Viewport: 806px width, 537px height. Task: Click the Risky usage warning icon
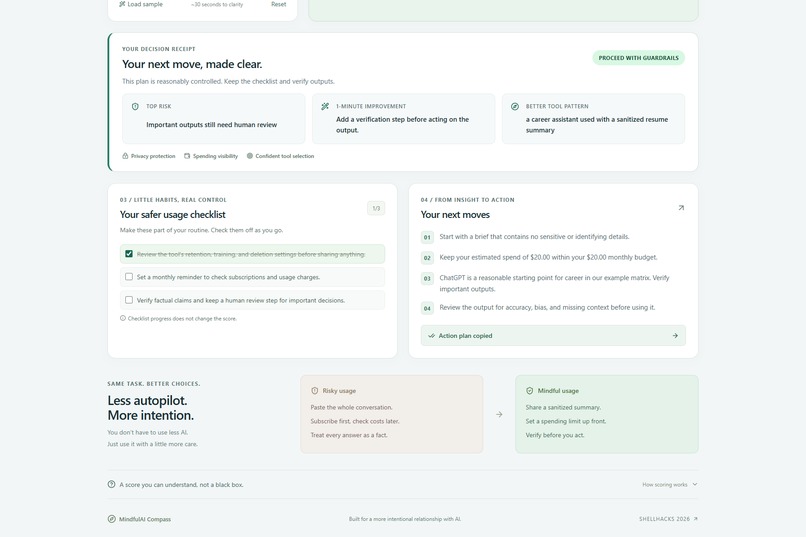[315, 391]
